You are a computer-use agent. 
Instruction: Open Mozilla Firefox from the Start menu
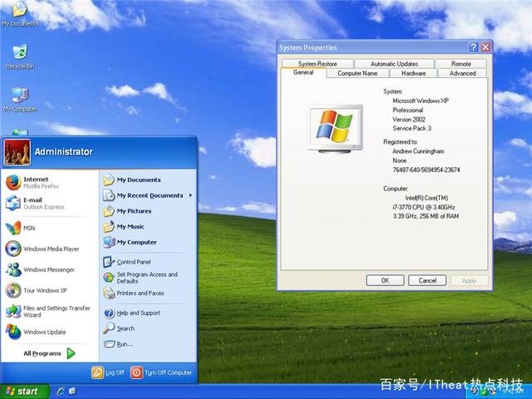tap(32, 182)
